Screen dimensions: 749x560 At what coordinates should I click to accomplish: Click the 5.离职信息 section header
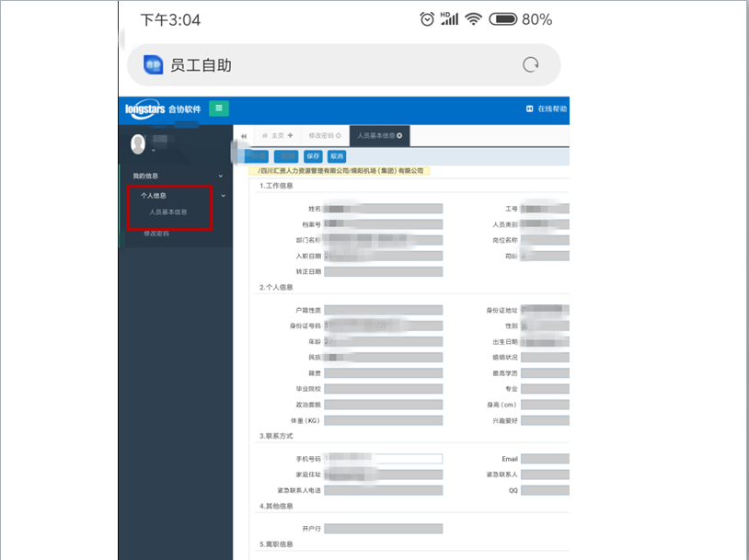pyautogui.click(x=276, y=544)
